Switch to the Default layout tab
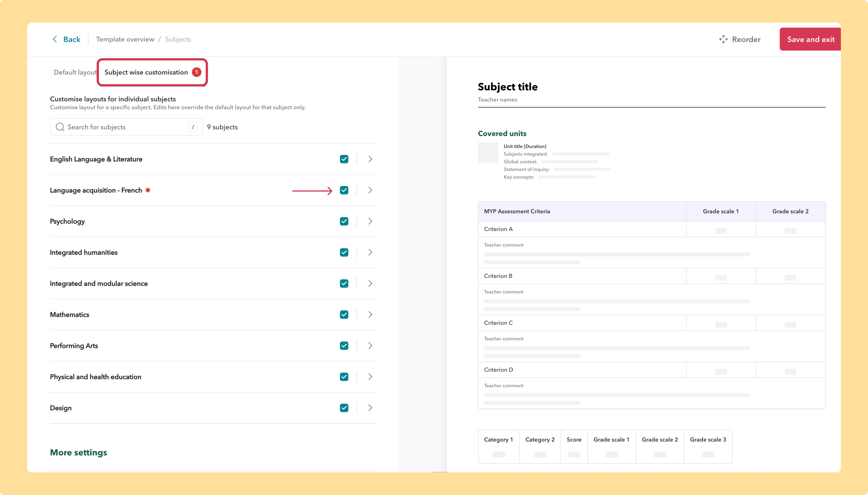Image resolution: width=868 pixels, height=495 pixels. [75, 72]
